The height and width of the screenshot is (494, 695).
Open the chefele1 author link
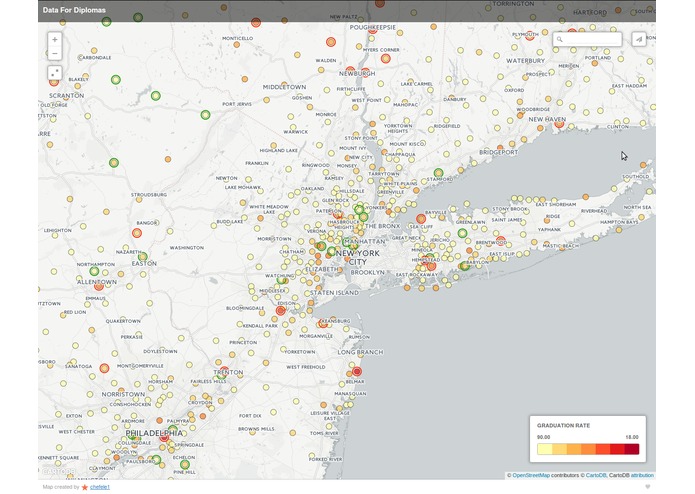coord(100,487)
